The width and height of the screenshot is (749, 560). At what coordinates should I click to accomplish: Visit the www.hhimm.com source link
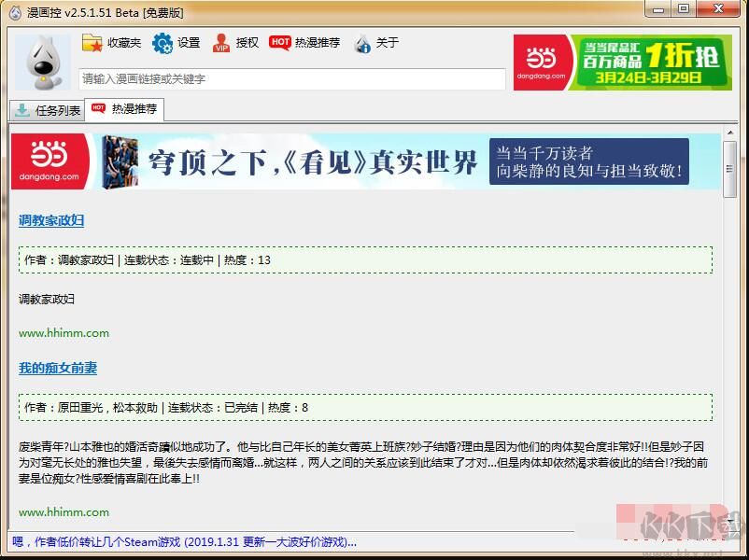click(x=64, y=332)
